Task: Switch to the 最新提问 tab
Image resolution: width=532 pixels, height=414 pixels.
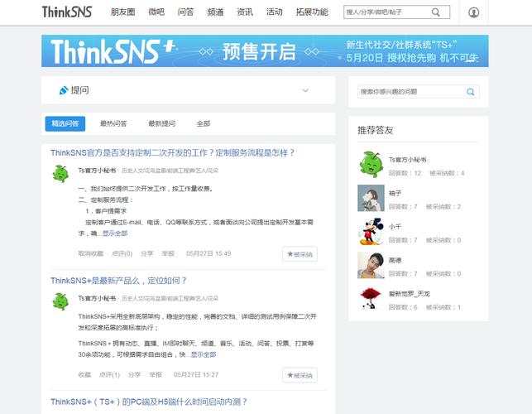Action: (162, 123)
